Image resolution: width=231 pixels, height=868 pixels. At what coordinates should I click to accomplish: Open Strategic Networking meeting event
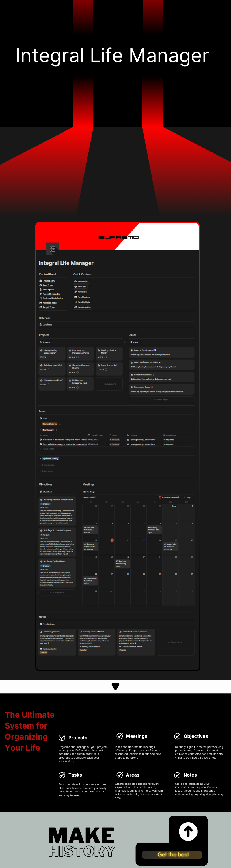pyautogui.click(x=122, y=564)
